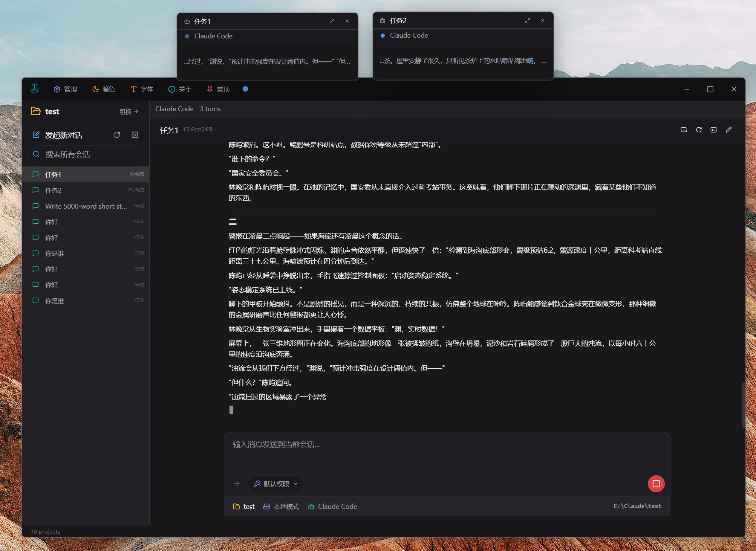Rename the conversation with pencil icon
This screenshot has height=551, width=756.
click(729, 130)
